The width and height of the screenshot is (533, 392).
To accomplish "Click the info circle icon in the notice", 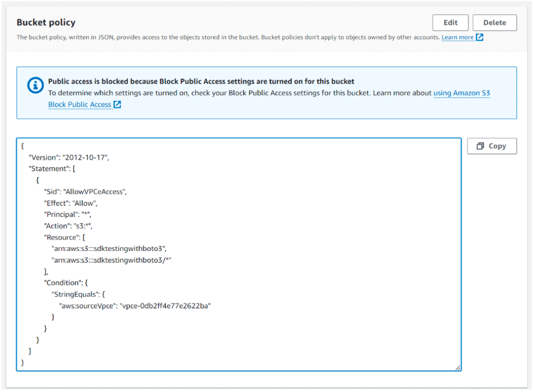I will pos(34,85).
